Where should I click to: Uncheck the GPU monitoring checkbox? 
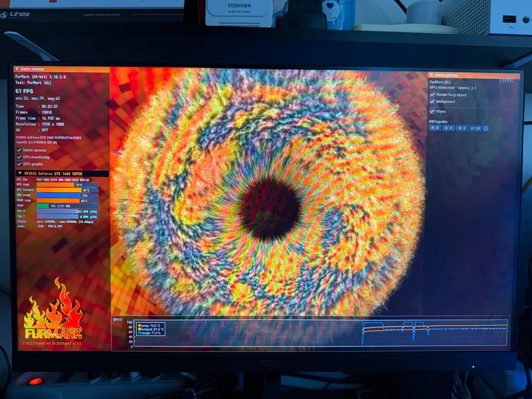[x=19, y=157]
